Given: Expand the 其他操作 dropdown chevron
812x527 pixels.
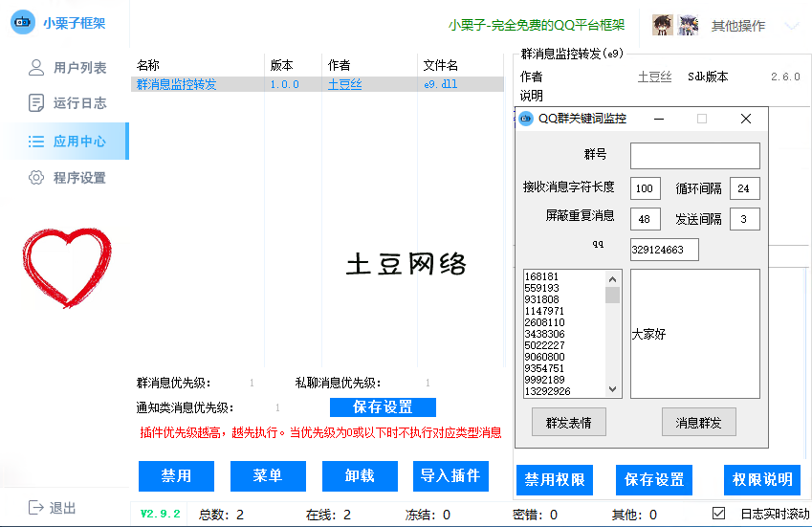Looking at the screenshot, I should [x=792, y=26].
